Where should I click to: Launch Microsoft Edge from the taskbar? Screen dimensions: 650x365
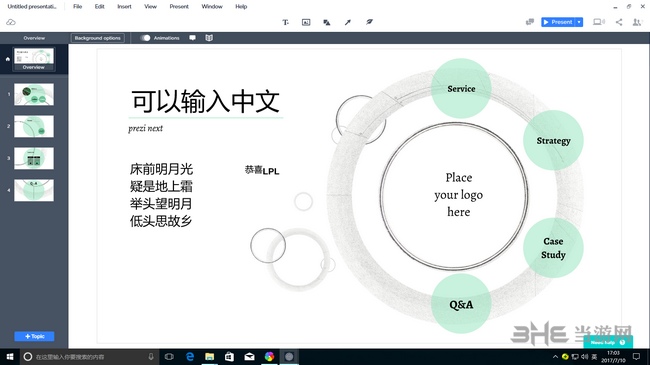(190, 357)
